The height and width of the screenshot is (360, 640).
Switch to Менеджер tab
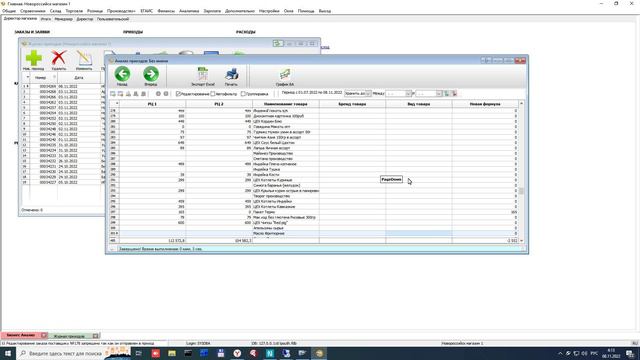pos(63,19)
